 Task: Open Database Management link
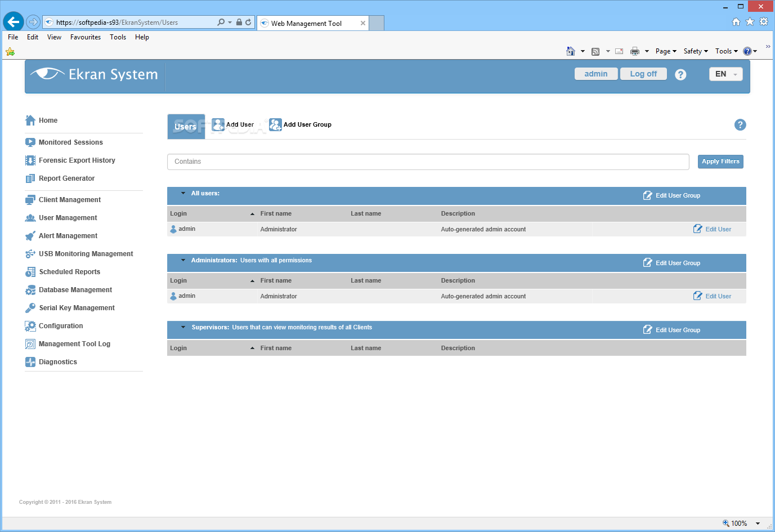coord(75,290)
